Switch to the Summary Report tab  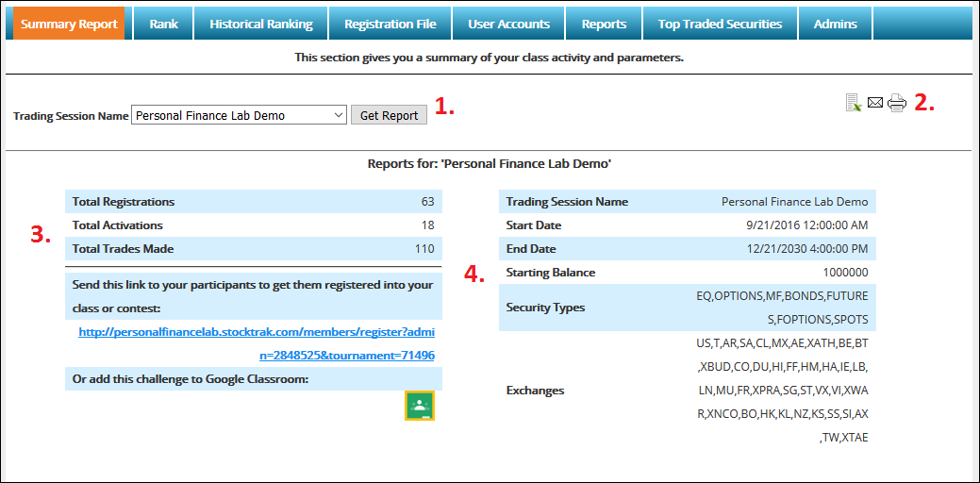click(x=69, y=25)
